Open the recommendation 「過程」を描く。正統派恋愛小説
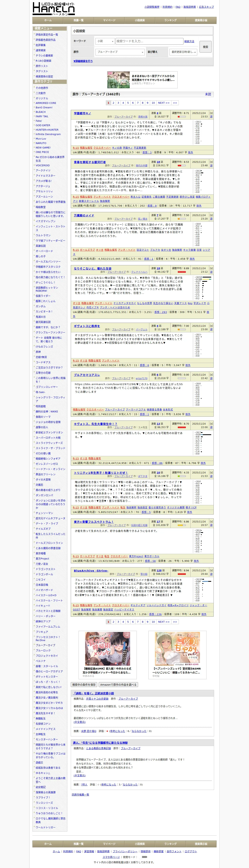 [94, 693]
